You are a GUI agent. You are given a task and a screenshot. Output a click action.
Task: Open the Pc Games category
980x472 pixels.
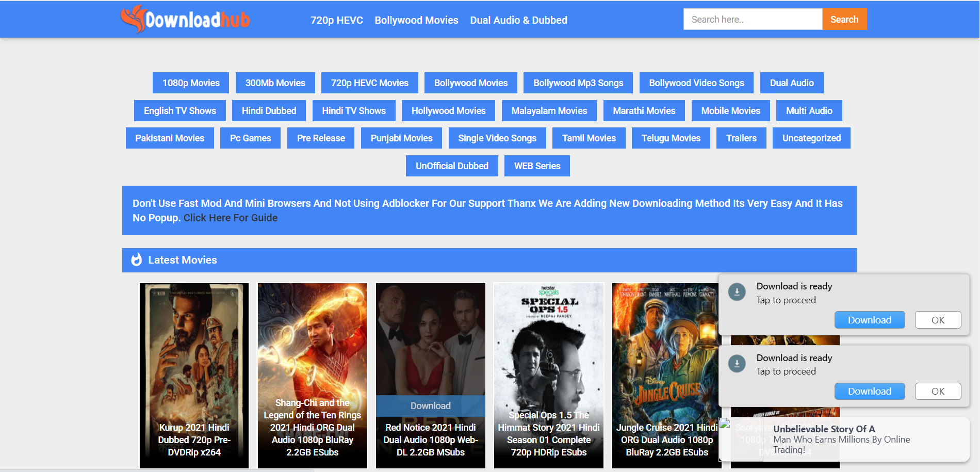pyautogui.click(x=250, y=138)
